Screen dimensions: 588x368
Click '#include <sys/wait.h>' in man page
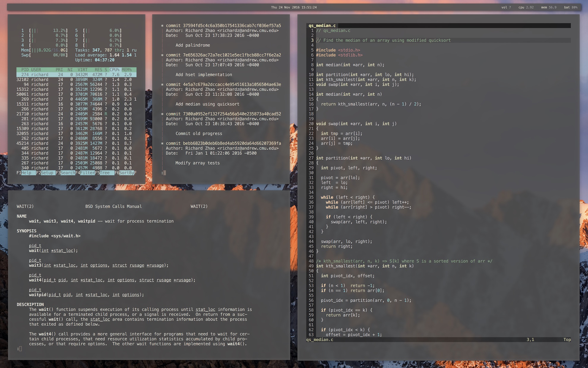(55, 236)
